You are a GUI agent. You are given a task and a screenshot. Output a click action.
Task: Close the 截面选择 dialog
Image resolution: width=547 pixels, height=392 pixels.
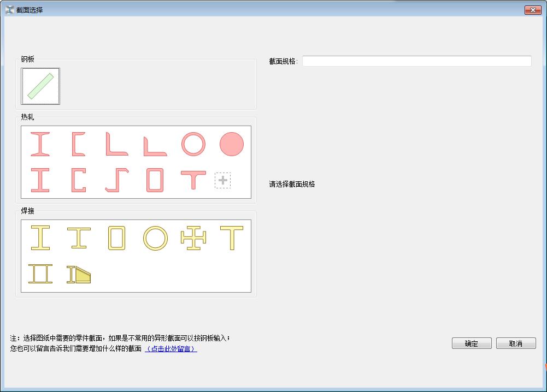coord(533,10)
